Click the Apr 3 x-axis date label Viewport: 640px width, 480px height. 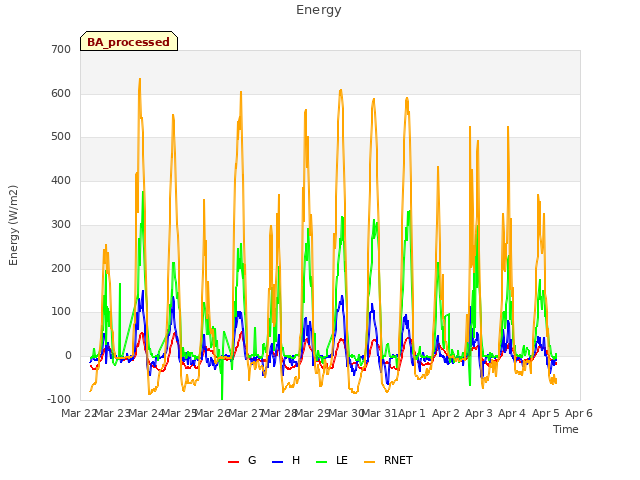(x=479, y=413)
